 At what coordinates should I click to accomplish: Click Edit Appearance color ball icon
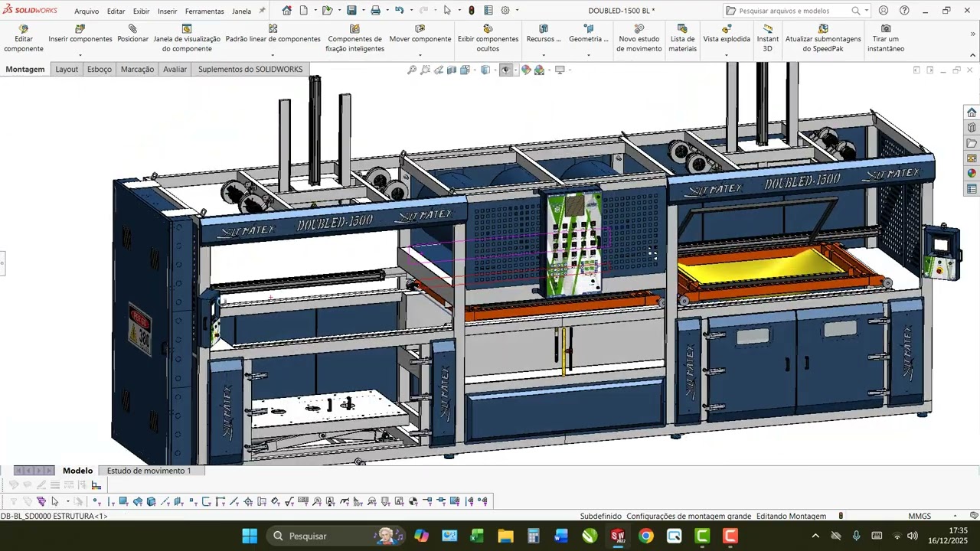pos(526,70)
